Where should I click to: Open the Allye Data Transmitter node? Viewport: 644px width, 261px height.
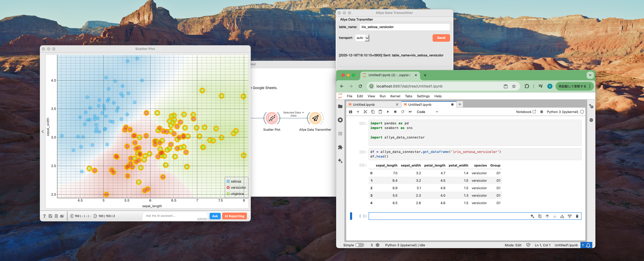(315, 118)
